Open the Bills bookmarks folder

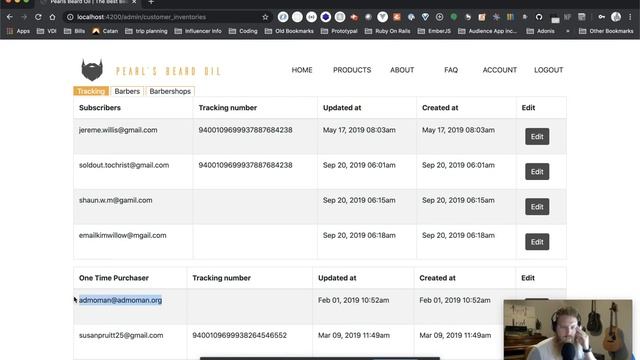click(x=75, y=31)
